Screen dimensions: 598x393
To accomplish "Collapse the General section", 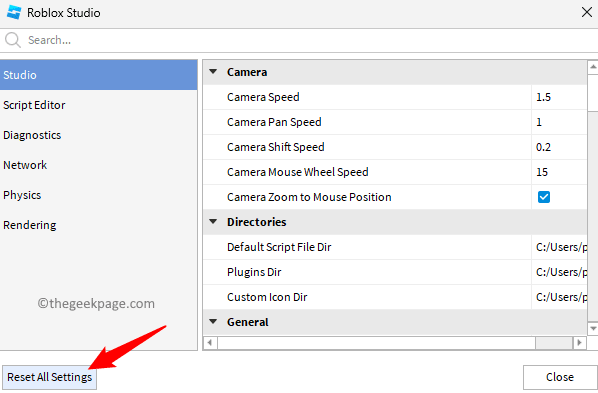I will 213,322.
